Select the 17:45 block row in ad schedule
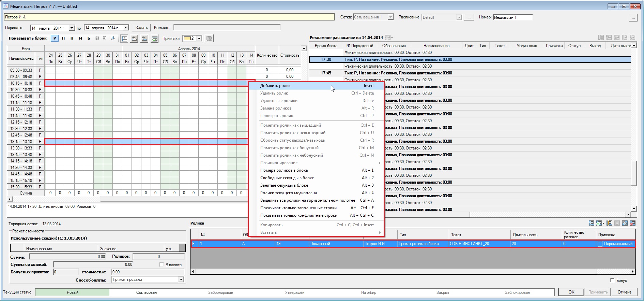 [470, 73]
